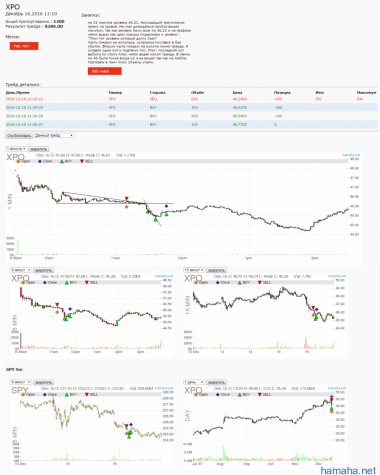The height and width of the screenshot is (475, 380).
Task: Click the red 'Edit notes' button
Action: (x=105, y=71)
